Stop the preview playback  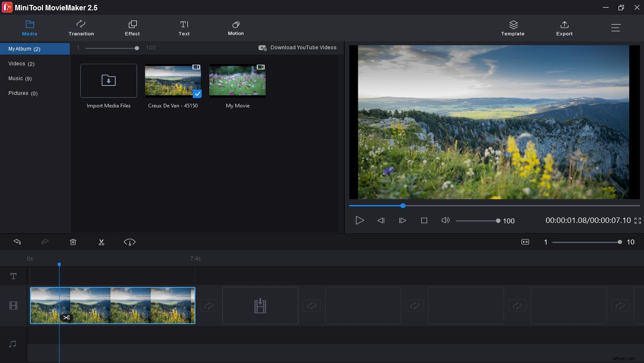tap(424, 221)
